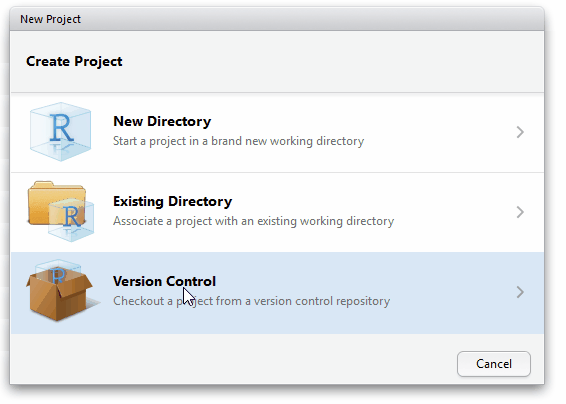Click the New Directory R cube icon
566x404 pixels.
pyautogui.click(x=61, y=132)
